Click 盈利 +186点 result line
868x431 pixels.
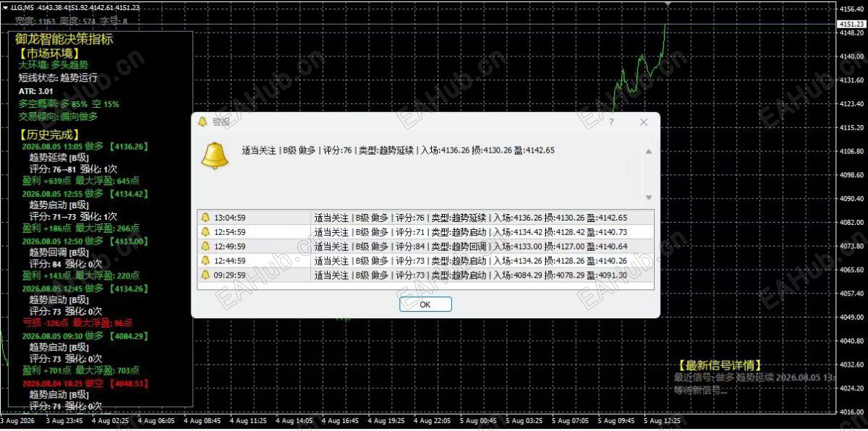coord(81,229)
